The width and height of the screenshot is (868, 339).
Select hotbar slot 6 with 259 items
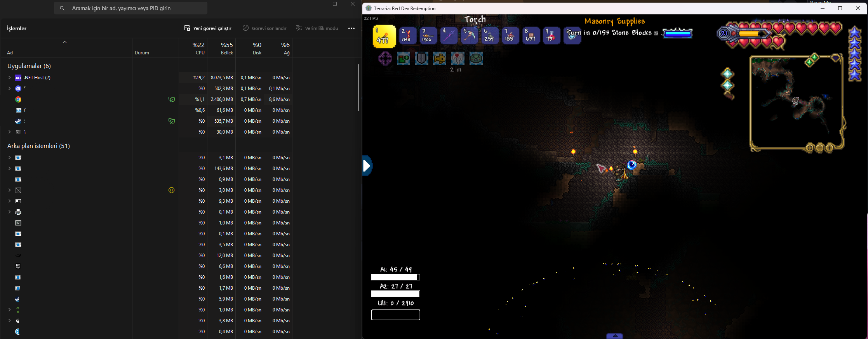(x=490, y=36)
